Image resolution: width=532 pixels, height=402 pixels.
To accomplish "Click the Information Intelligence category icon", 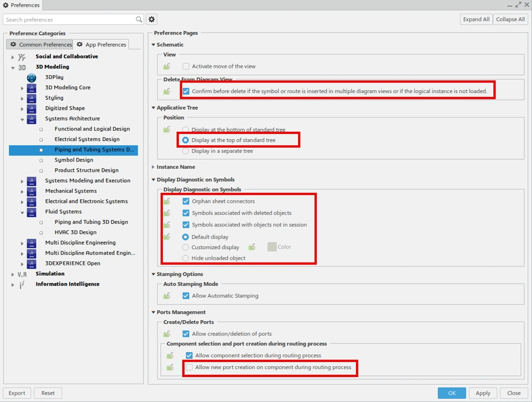I will (x=22, y=285).
